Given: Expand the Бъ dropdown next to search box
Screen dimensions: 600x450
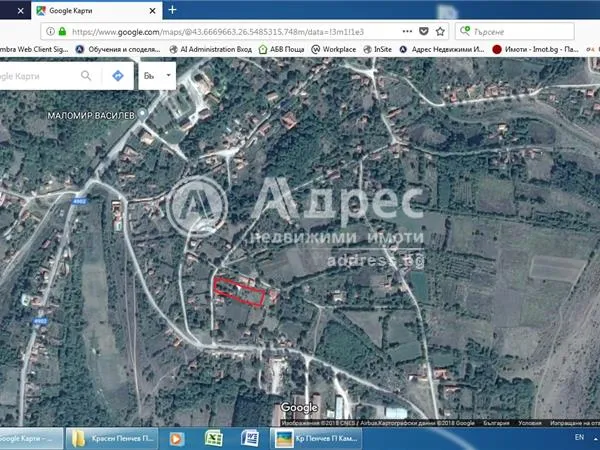Looking at the screenshot, I should click(x=157, y=76).
